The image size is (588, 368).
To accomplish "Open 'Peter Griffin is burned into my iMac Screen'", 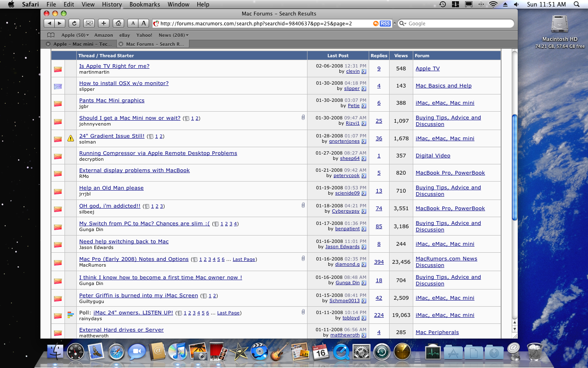I will (138, 295).
